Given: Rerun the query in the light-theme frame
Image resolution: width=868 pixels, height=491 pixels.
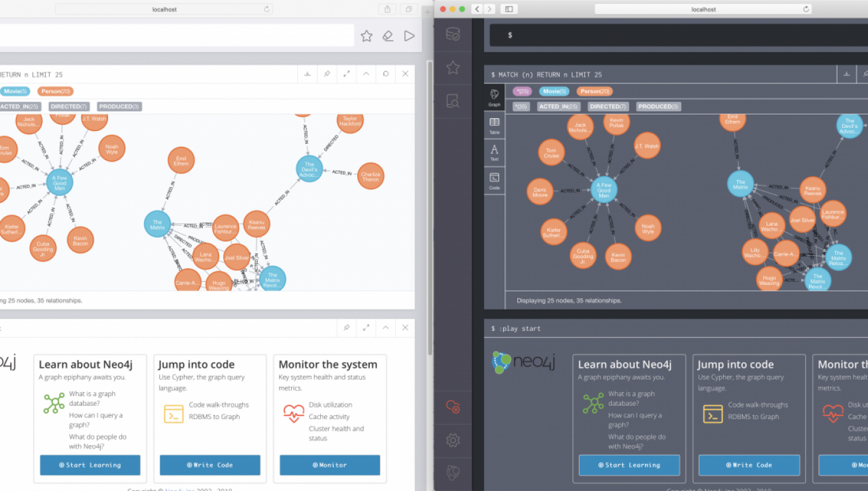Looking at the screenshot, I should coord(386,74).
